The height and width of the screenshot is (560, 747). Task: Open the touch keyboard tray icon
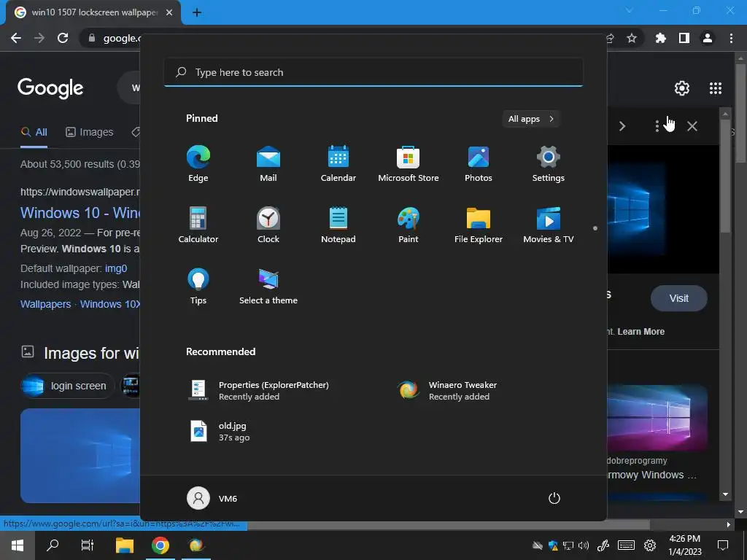626,545
